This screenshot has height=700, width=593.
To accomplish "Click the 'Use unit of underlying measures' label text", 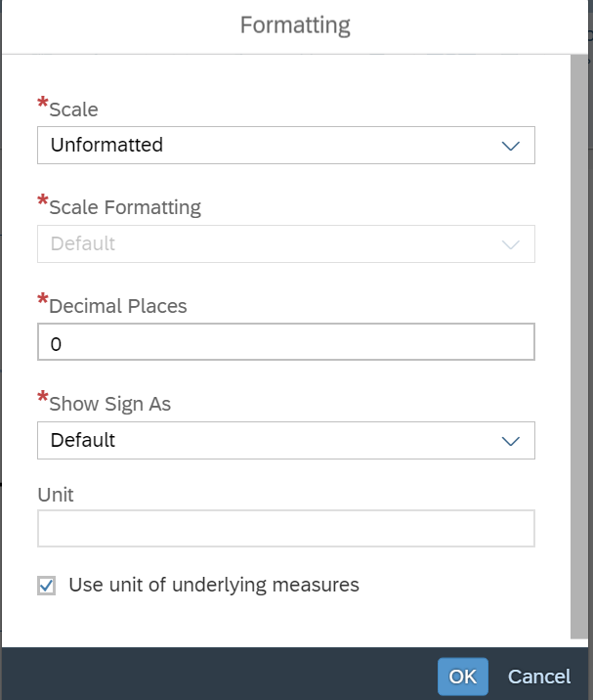I will pos(214,585).
